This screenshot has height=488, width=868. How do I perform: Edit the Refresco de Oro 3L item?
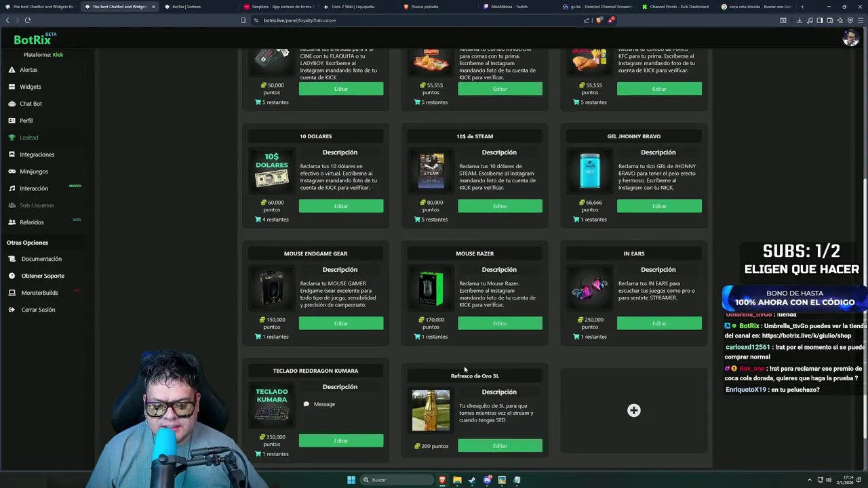[500, 445]
